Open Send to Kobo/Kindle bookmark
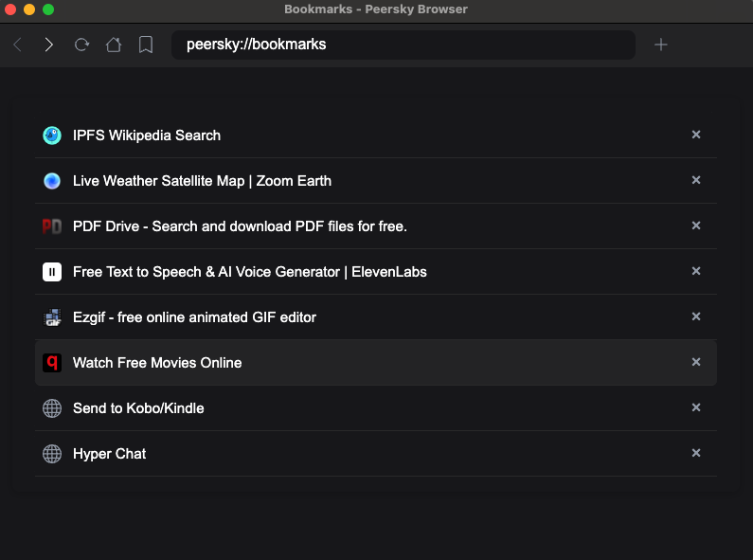Image resolution: width=753 pixels, height=560 pixels. pyautogui.click(x=138, y=408)
